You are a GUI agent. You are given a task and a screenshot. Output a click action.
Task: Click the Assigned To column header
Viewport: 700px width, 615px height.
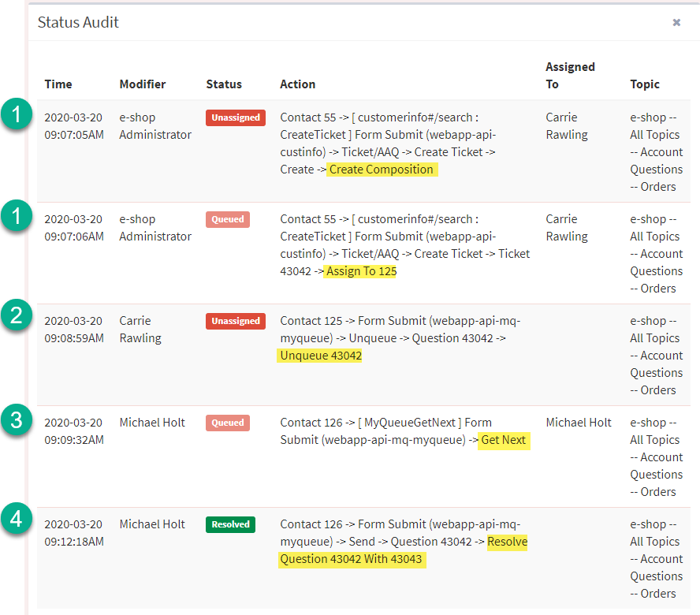570,76
